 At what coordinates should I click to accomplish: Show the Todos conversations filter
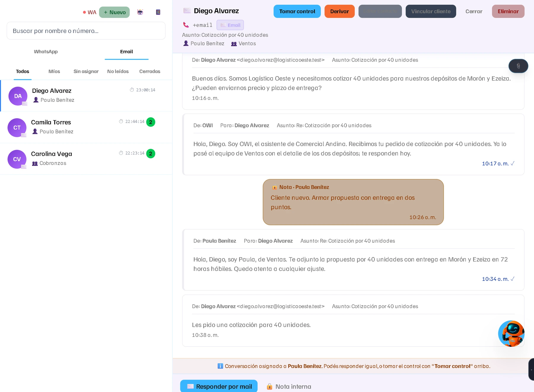(23, 71)
